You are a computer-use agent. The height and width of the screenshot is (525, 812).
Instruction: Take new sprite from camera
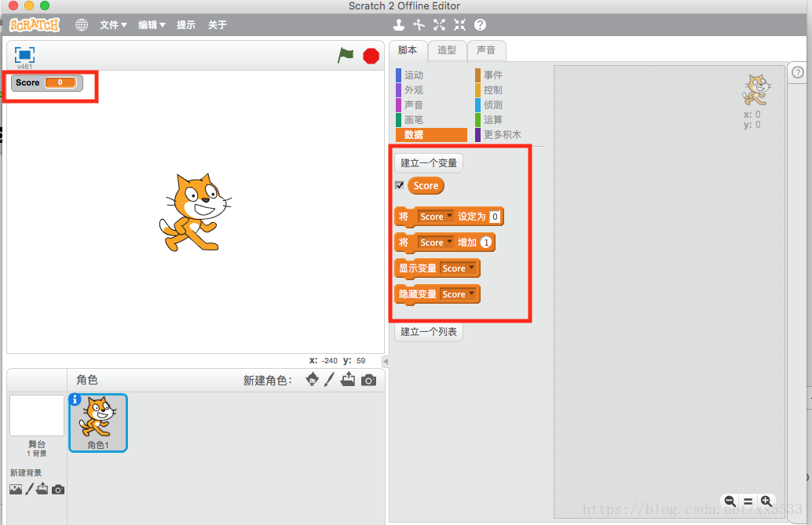(x=369, y=381)
